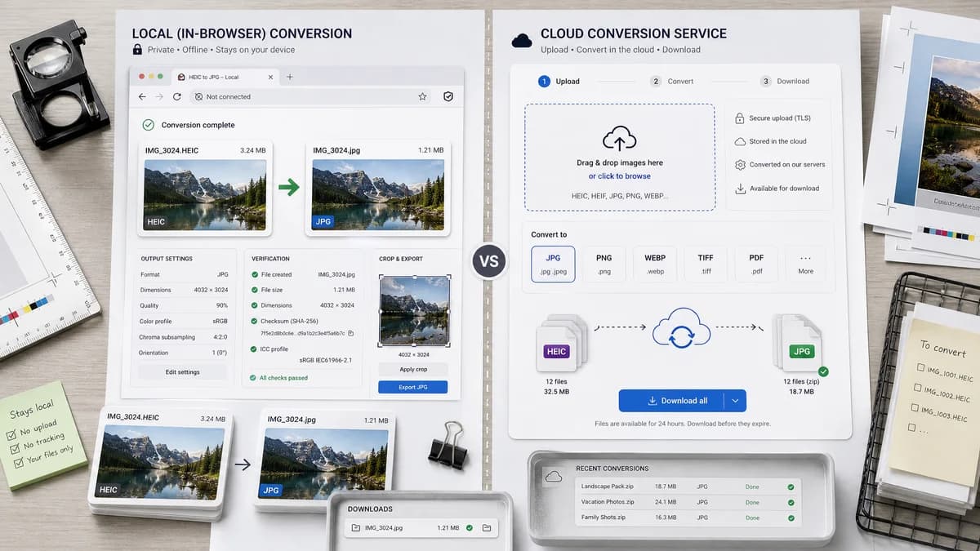Select the TIFF format option
This screenshot has width=980, height=551.
click(706, 264)
